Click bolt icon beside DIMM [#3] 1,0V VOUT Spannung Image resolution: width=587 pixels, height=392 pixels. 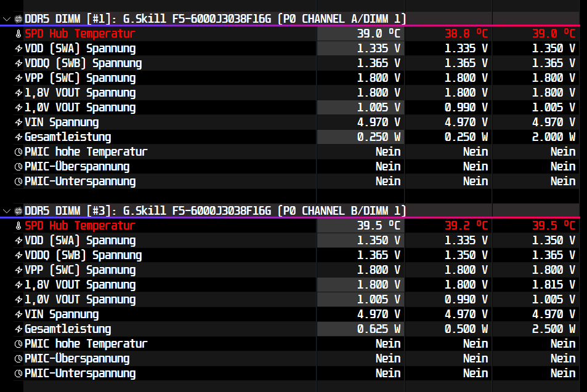(18, 300)
